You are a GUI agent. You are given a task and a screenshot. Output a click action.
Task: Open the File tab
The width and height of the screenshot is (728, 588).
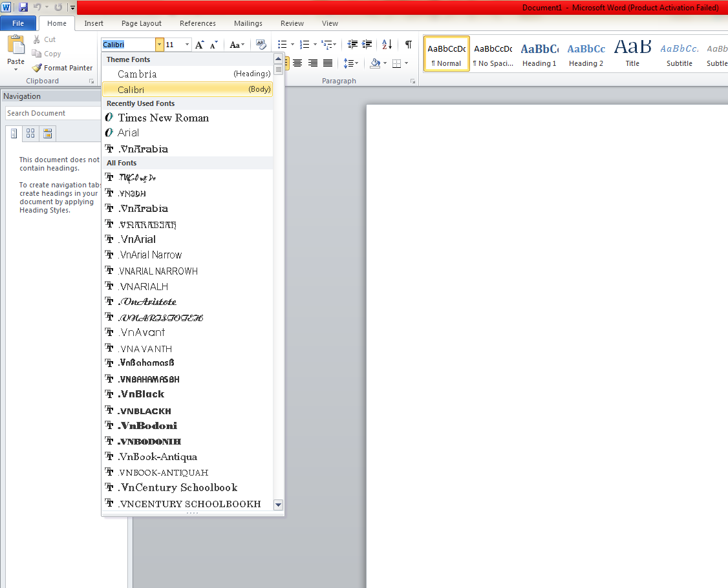[18, 23]
